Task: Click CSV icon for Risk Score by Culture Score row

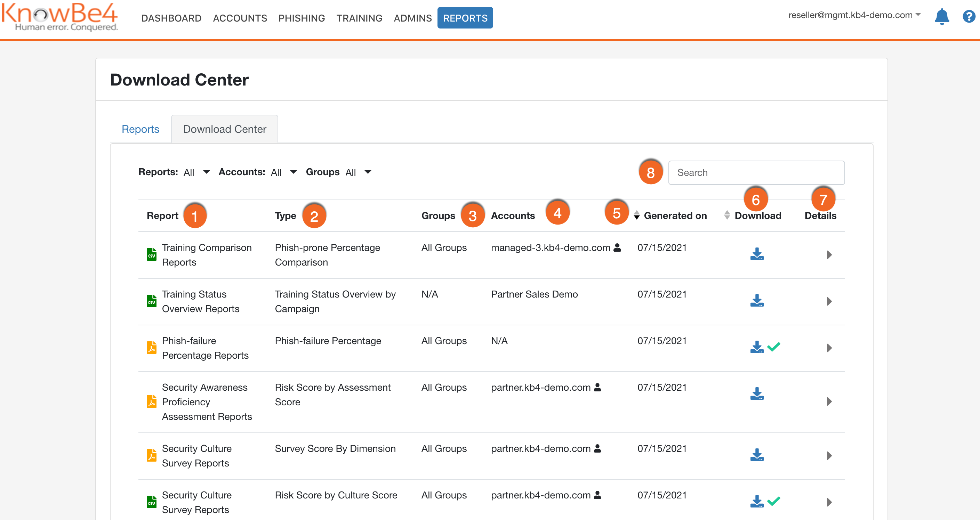Action: pyautogui.click(x=151, y=502)
